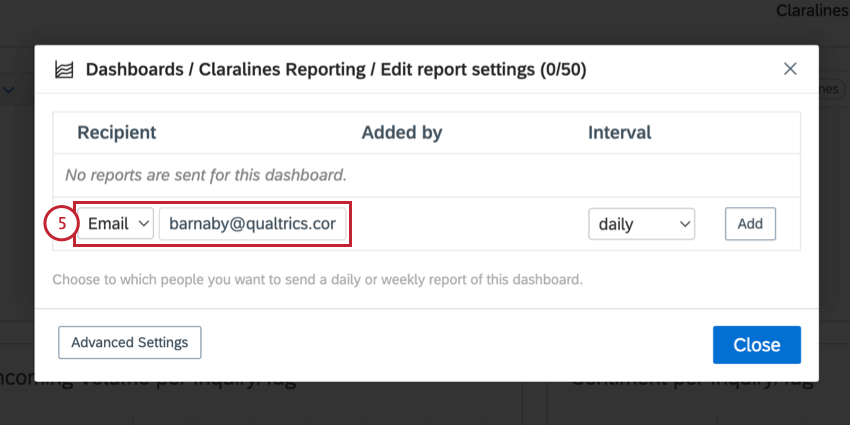Select the Interval column header

[620, 133]
